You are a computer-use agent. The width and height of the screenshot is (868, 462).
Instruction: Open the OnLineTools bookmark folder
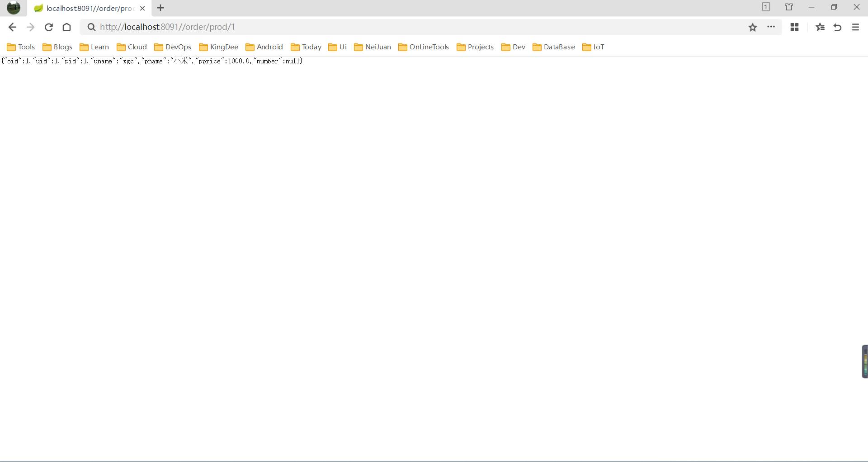[424, 47]
